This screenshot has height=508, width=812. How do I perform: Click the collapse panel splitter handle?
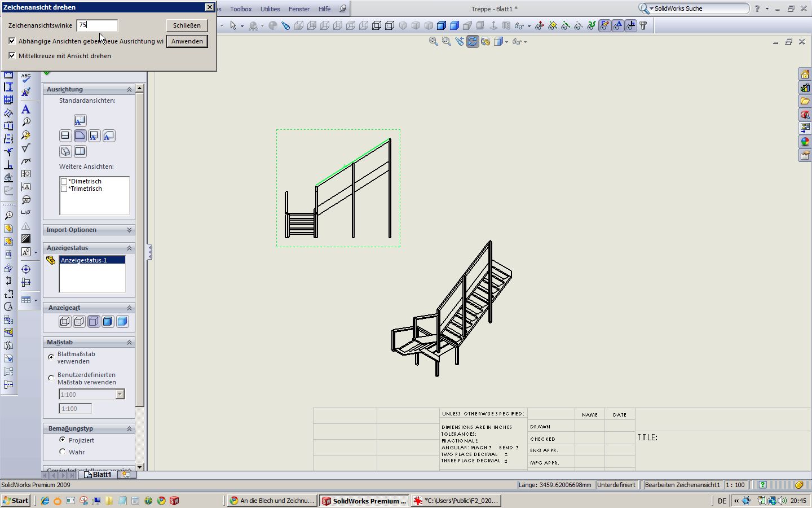(149, 252)
